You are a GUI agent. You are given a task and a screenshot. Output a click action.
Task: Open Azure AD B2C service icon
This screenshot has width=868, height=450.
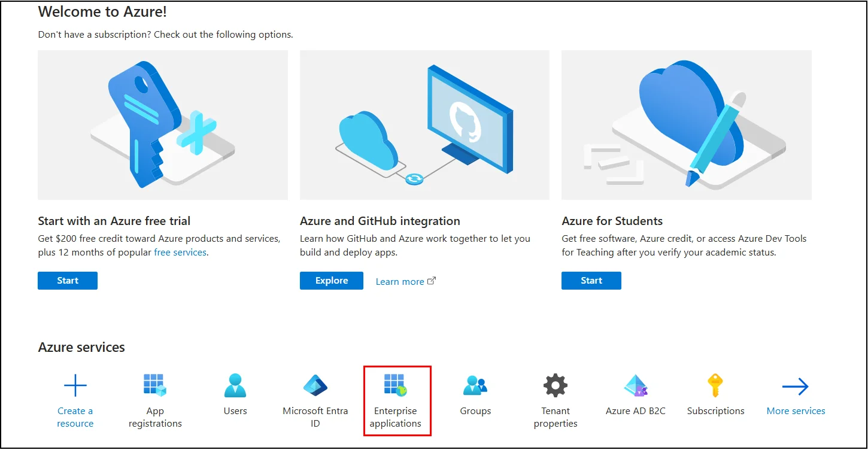tap(636, 386)
